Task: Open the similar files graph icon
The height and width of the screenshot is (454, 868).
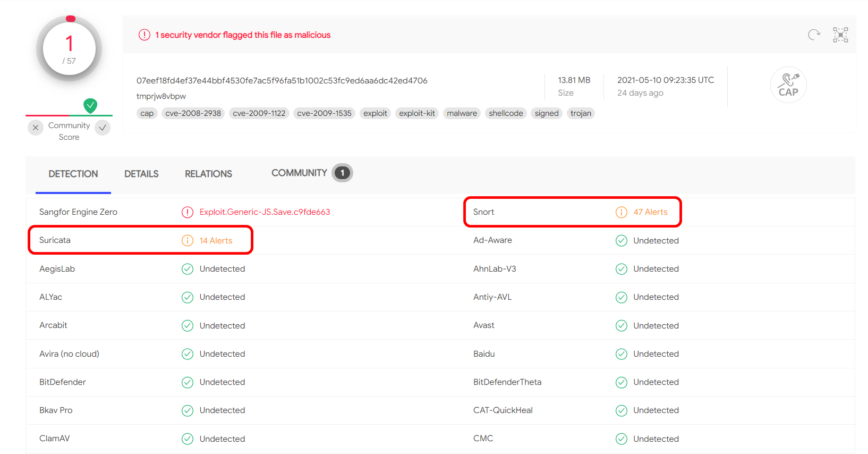Action: [x=840, y=35]
